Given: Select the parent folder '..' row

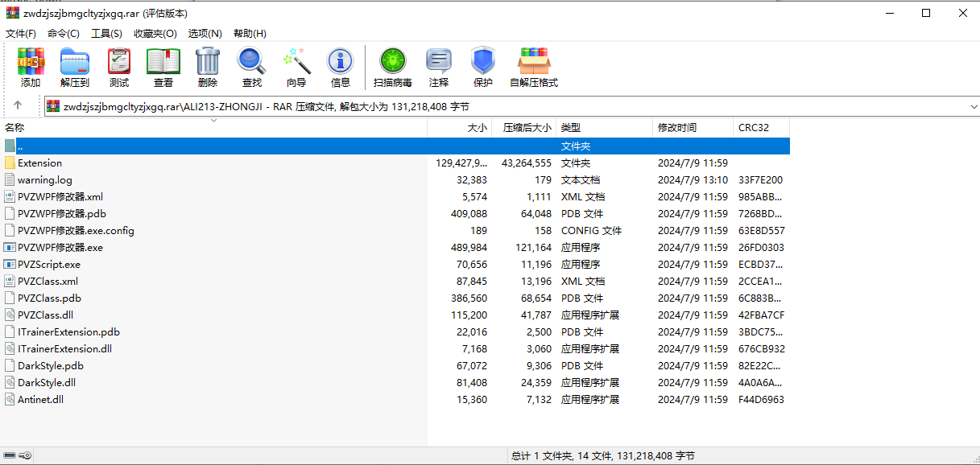Looking at the screenshot, I should point(395,146).
